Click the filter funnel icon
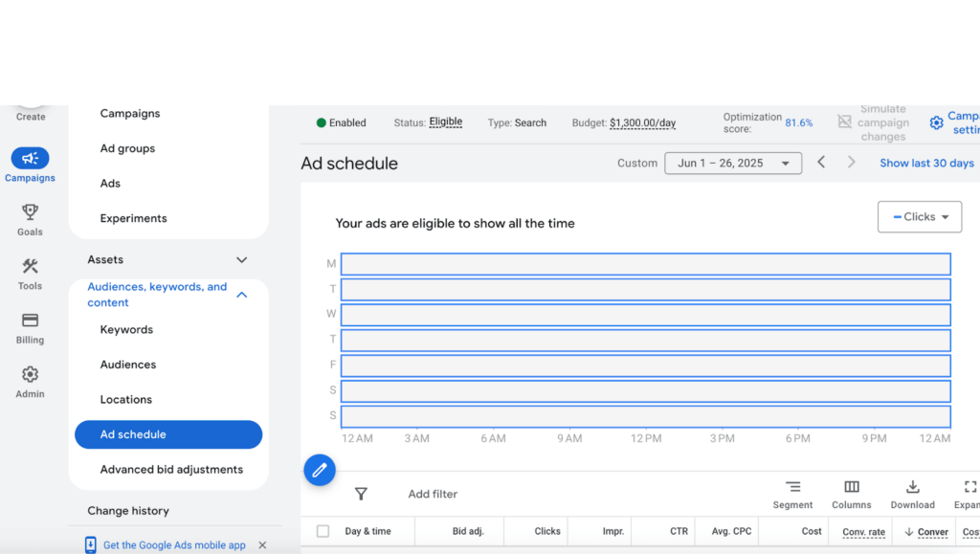 coord(361,494)
